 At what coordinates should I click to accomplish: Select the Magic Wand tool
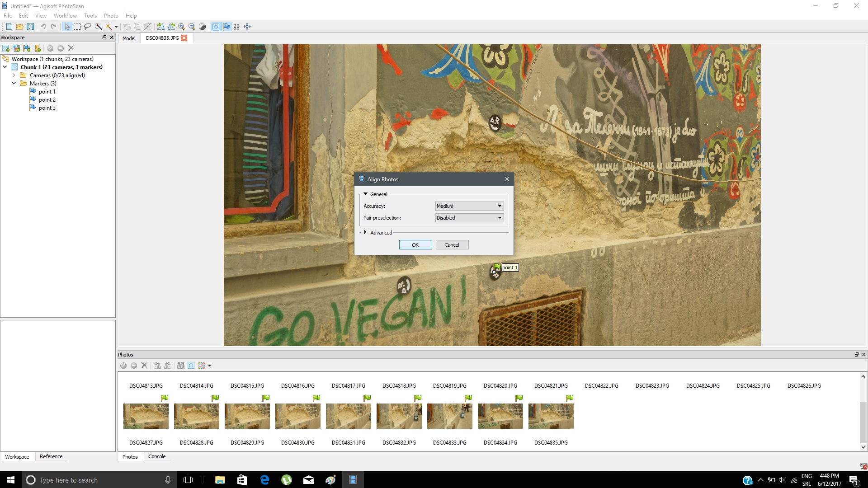[108, 27]
